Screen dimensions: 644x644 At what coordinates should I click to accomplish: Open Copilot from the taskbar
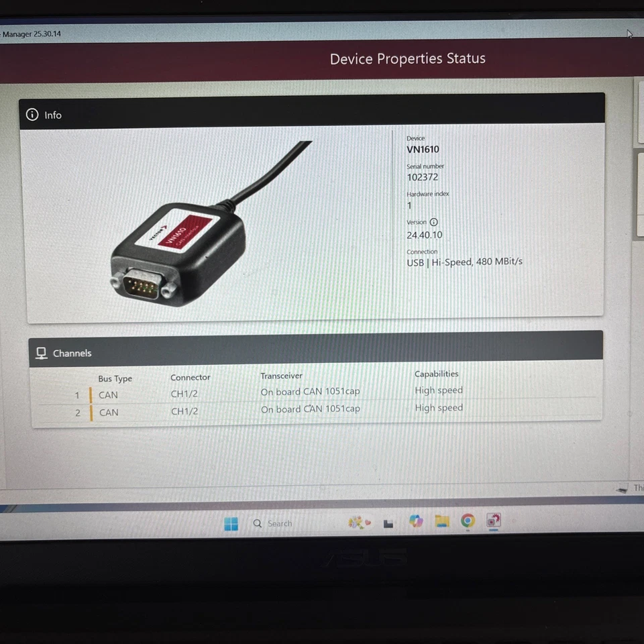[415, 522]
